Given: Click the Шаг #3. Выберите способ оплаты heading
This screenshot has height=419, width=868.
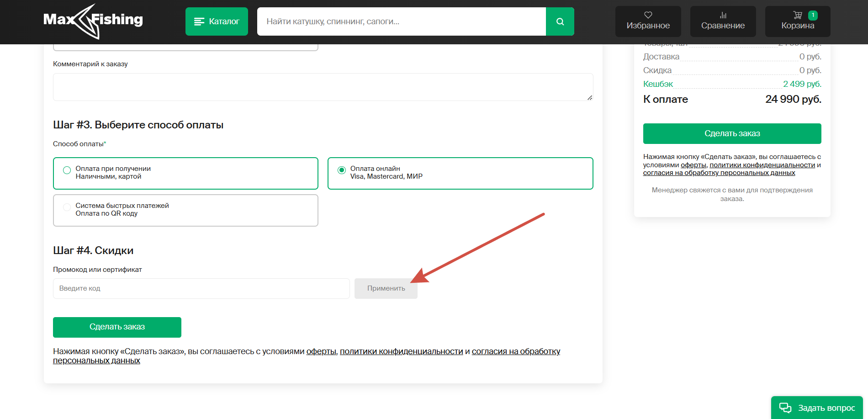Looking at the screenshot, I should coord(138,125).
